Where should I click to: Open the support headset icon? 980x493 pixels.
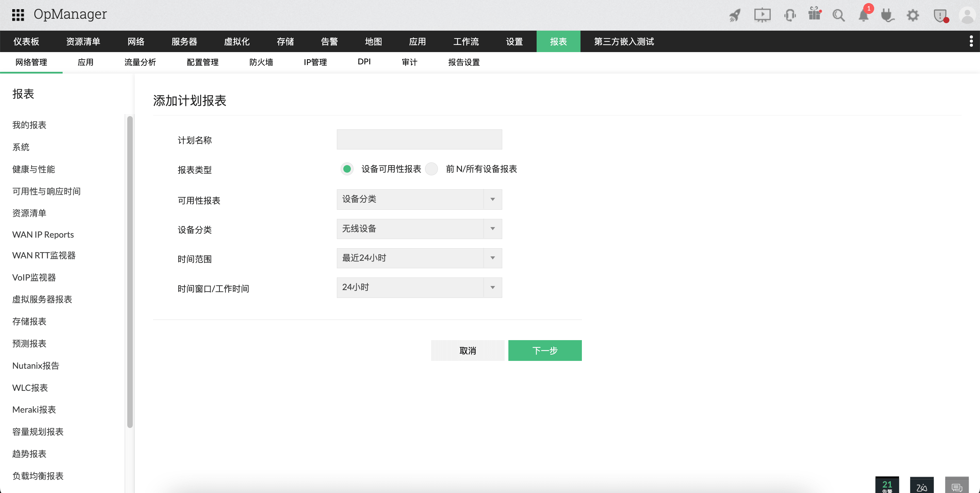790,15
